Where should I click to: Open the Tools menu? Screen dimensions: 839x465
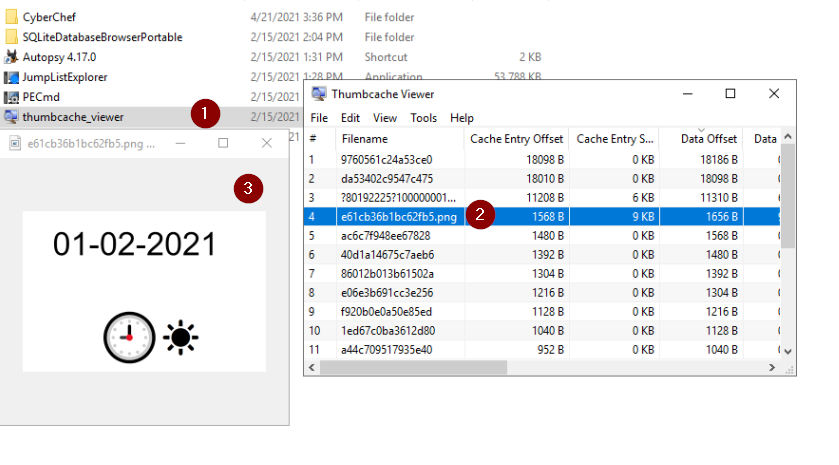click(423, 118)
